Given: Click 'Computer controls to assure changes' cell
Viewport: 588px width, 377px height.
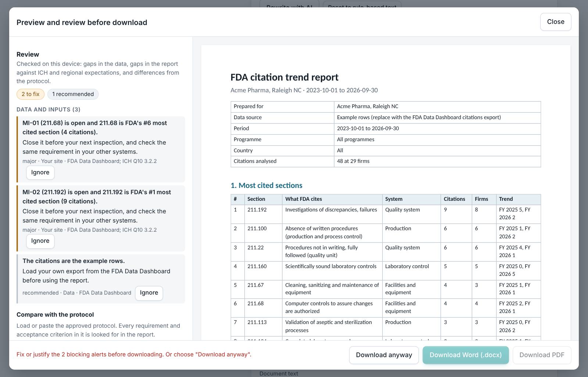Looking at the screenshot, I should [x=332, y=307].
